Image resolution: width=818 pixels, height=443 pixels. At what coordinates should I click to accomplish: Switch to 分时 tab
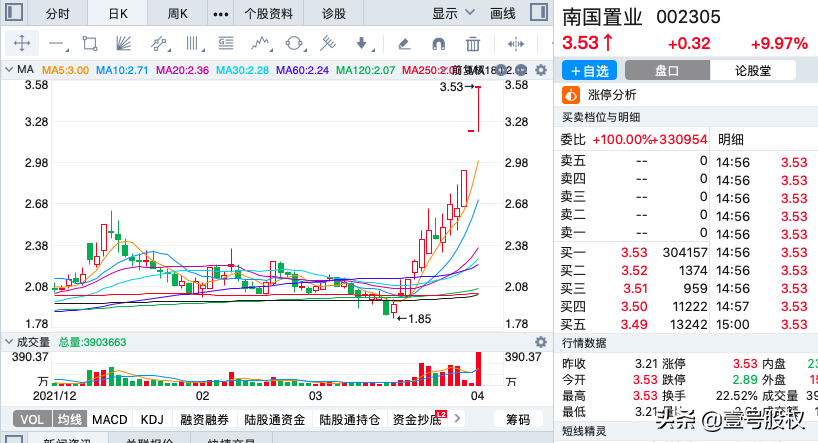[57, 14]
